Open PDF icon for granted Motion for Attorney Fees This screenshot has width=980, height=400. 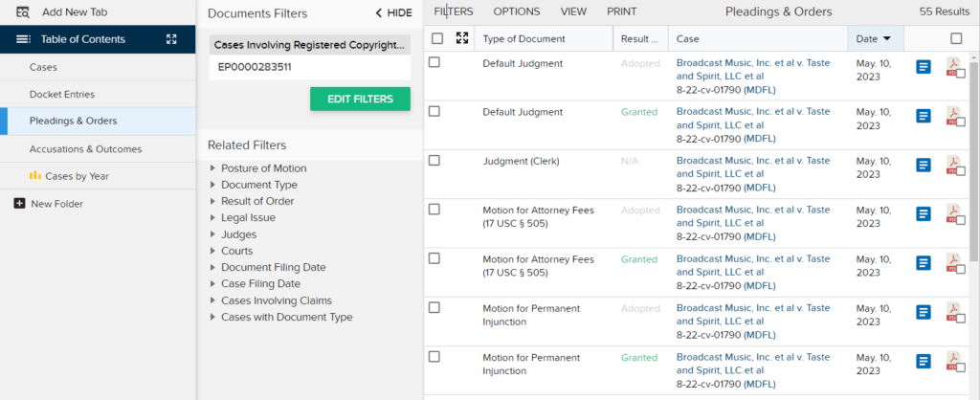click(x=953, y=261)
